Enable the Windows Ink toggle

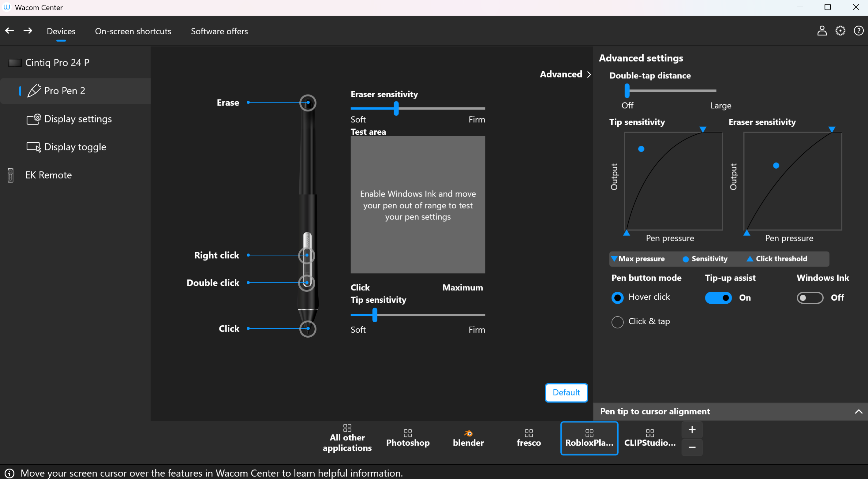click(810, 298)
